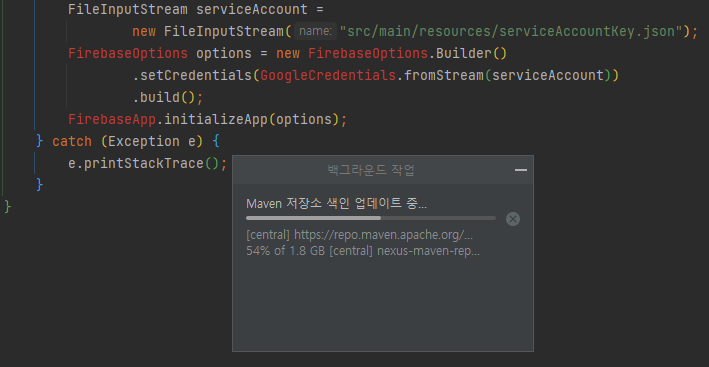Cancel the Maven index update task
The width and height of the screenshot is (709, 367).
[512, 219]
